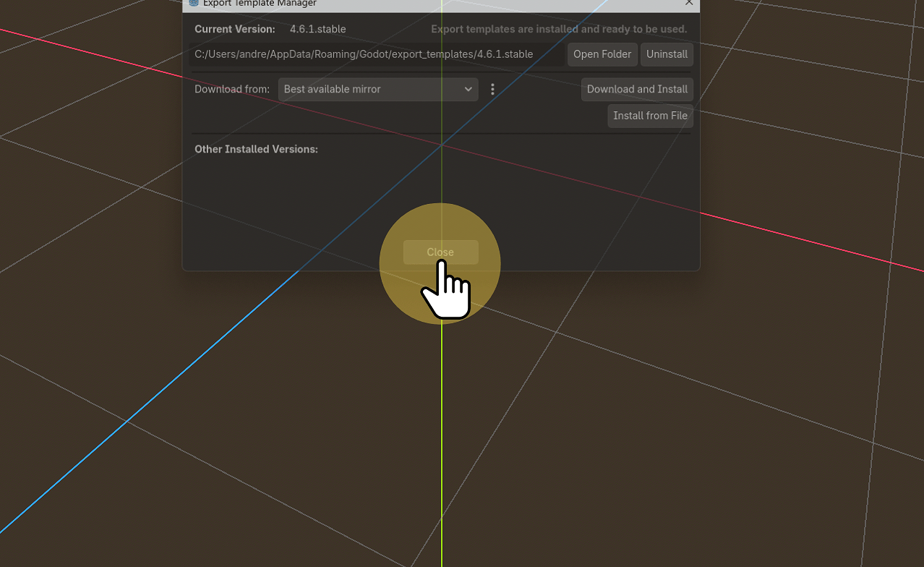Click the templates-installed status message
Screen dimensions: 924x567
click(x=558, y=29)
